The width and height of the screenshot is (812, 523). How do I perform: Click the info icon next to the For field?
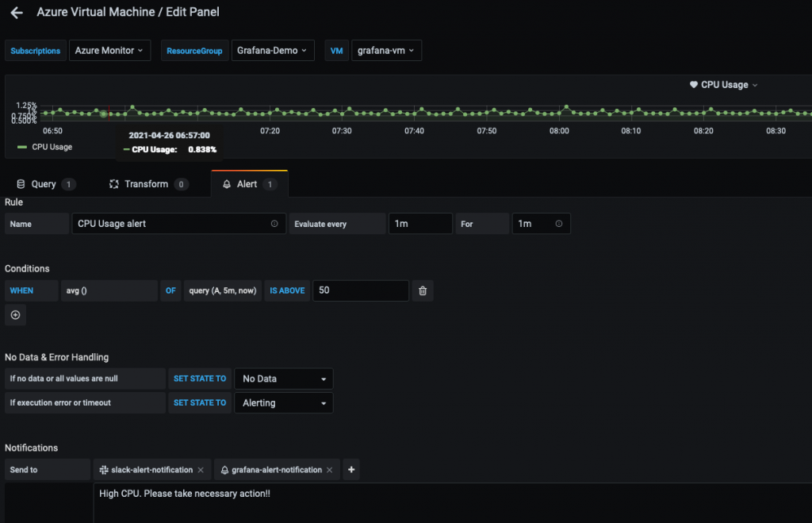coord(561,223)
